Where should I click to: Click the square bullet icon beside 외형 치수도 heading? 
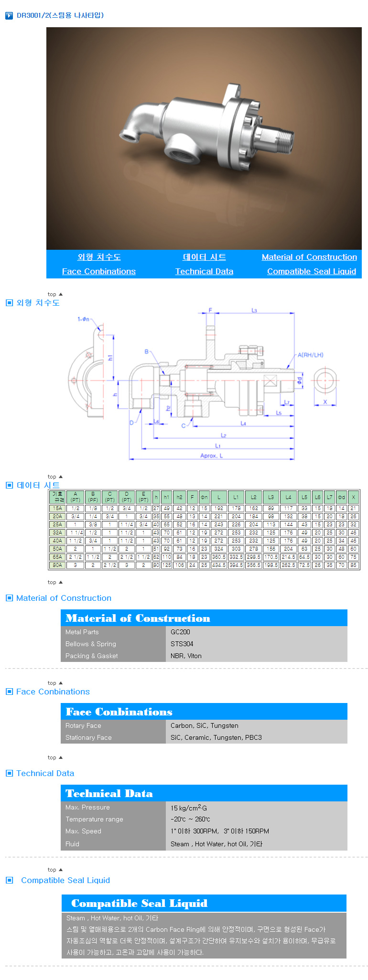pos(9,303)
